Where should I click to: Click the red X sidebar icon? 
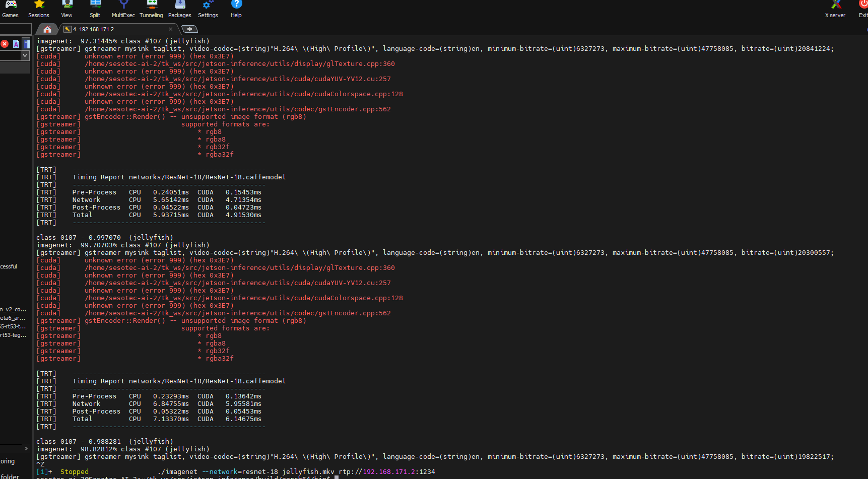click(x=5, y=44)
